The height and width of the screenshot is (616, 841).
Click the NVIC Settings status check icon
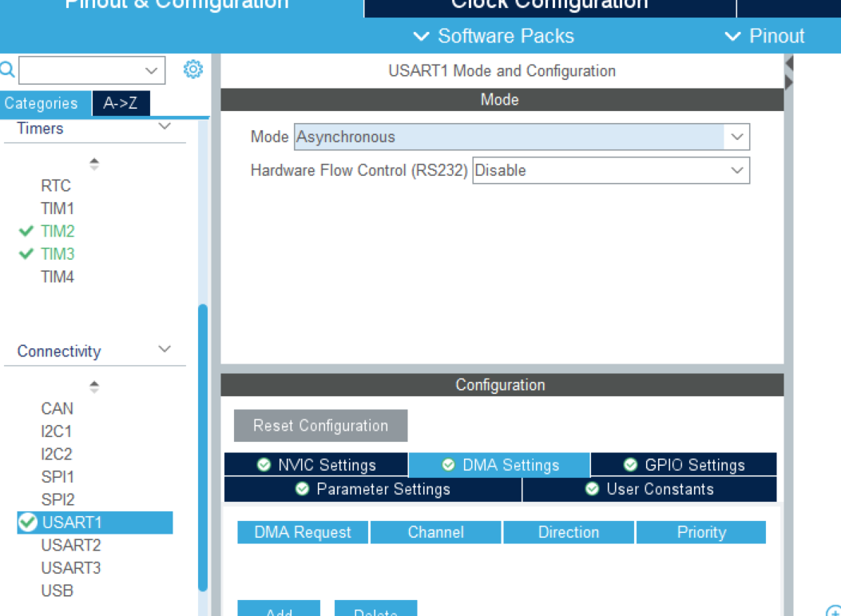264,465
